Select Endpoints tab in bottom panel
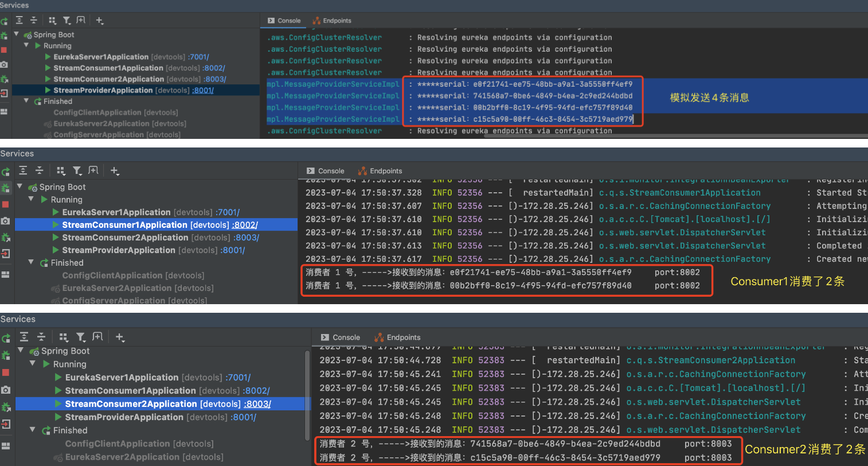Viewport: 868px width, 466px height. pyautogui.click(x=397, y=337)
